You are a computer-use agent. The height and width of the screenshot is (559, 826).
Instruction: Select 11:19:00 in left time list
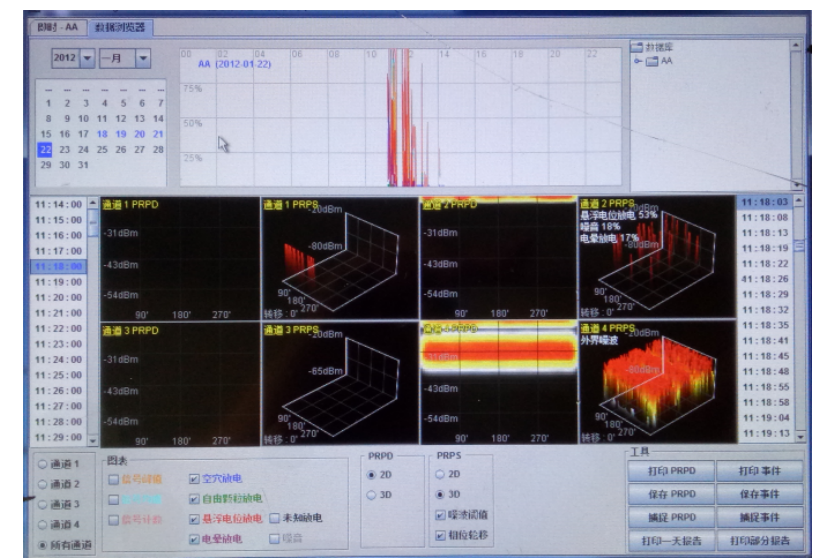click(x=59, y=282)
